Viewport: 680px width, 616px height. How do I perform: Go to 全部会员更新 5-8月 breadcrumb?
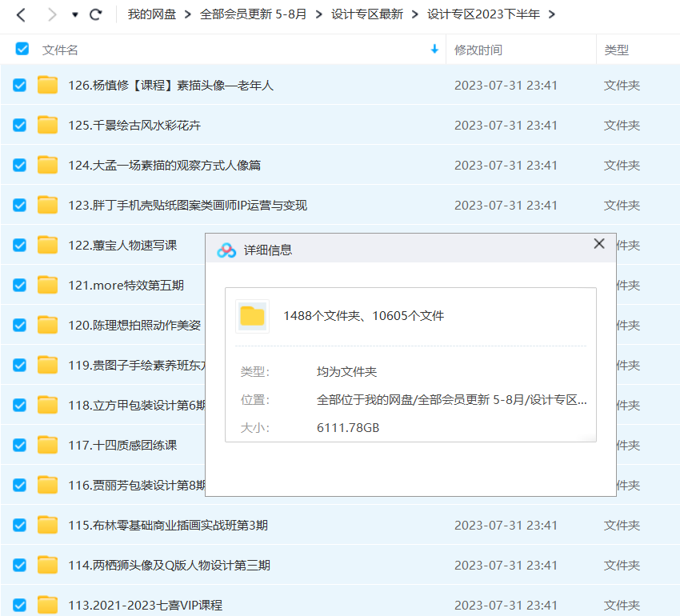point(253,14)
